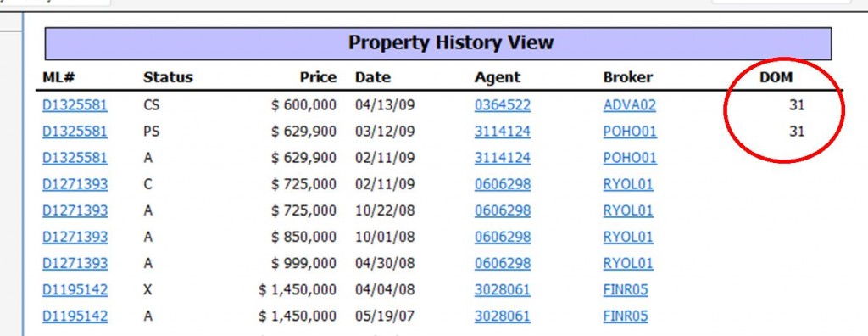Click the Price column header
The image size is (868, 336).
[x=319, y=77]
